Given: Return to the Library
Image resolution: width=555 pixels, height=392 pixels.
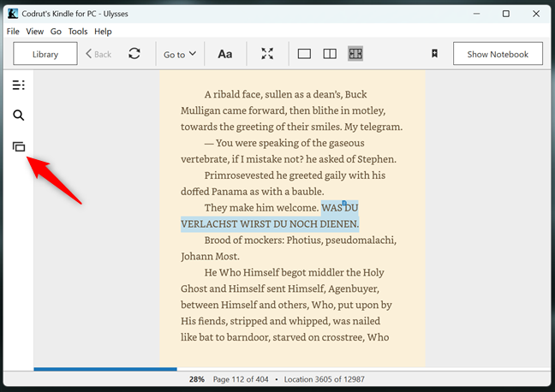Looking at the screenshot, I should click(x=45, y=54).
